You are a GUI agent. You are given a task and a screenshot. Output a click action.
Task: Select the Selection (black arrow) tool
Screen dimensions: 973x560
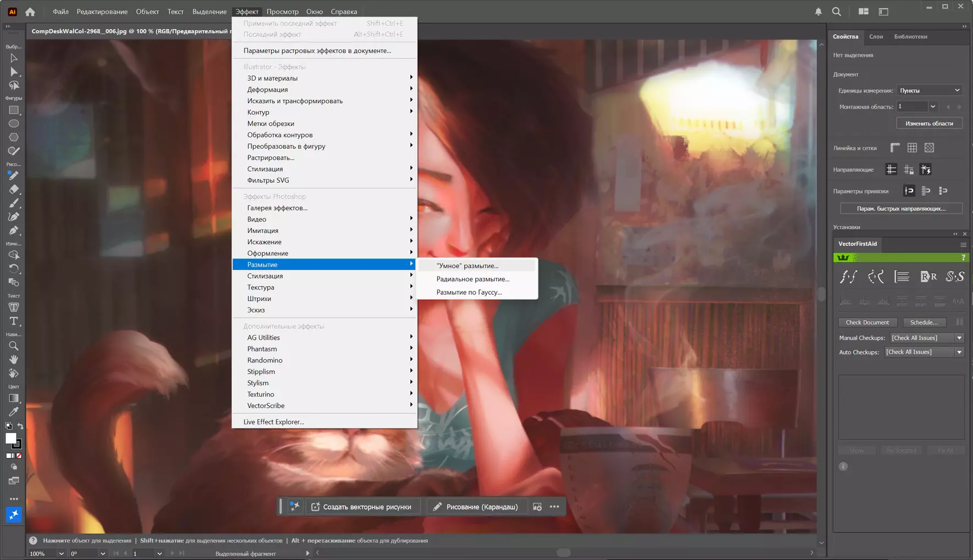pos(14,58)
